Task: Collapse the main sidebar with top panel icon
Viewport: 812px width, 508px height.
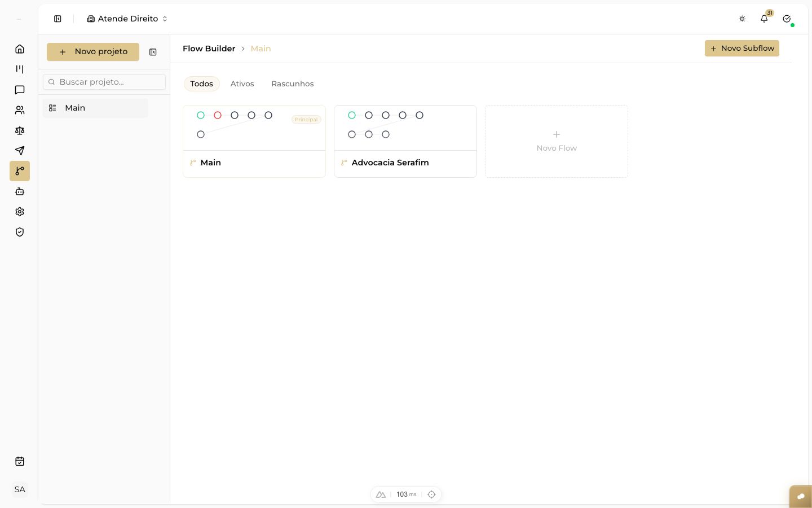Action: [x=58, y=19]
